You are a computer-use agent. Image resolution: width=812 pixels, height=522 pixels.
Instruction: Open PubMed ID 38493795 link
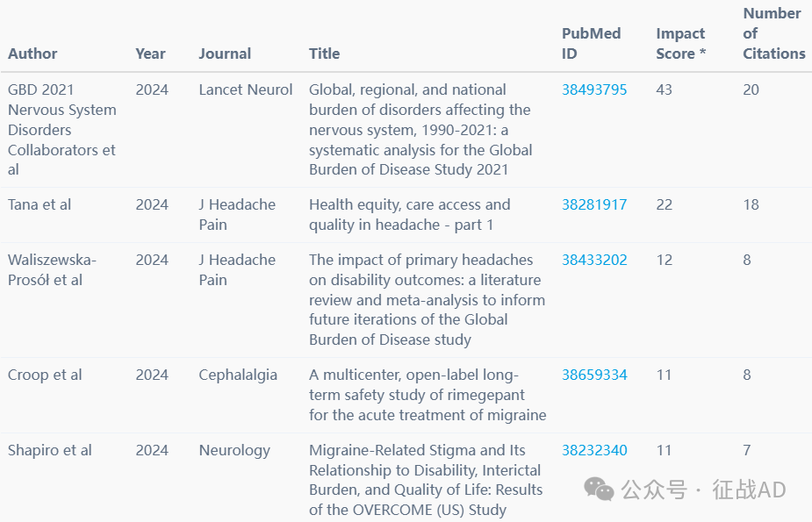coord(594,89)
